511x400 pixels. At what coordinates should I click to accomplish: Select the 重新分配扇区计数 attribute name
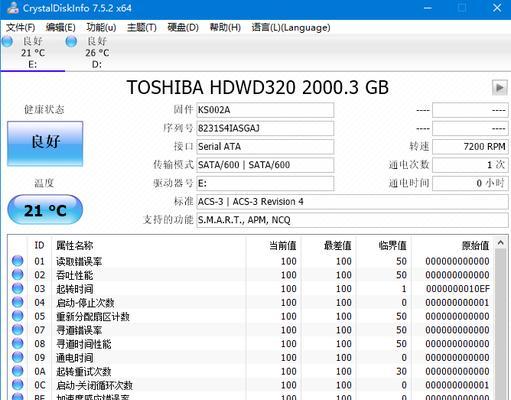coord(93,316)
